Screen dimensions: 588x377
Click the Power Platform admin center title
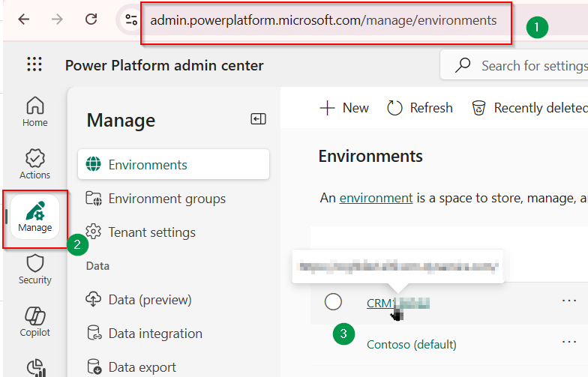click(x=164, y=66)
